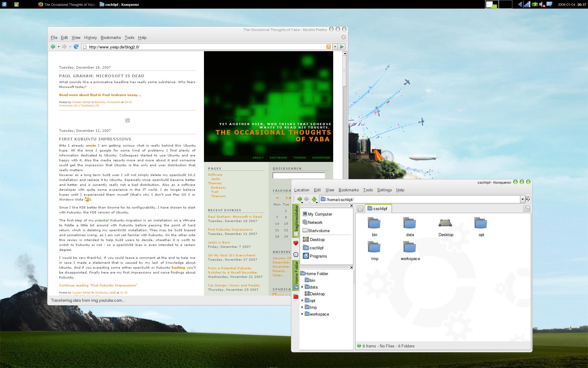Click the clock history sidebar icon
The height and width of the screenshot is (368, 588).
(296, 255)
